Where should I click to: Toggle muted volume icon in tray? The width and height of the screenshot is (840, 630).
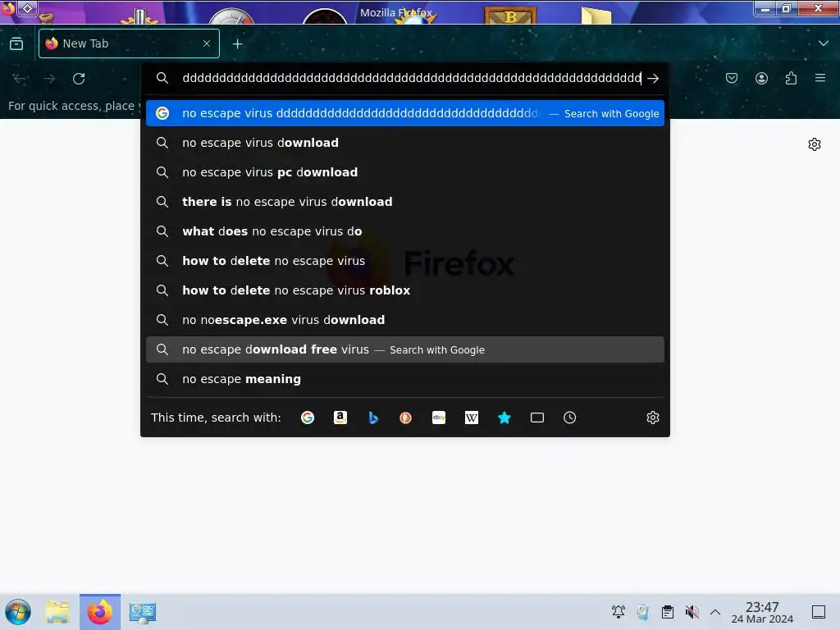pyautogui.click(x=692, y=612)
